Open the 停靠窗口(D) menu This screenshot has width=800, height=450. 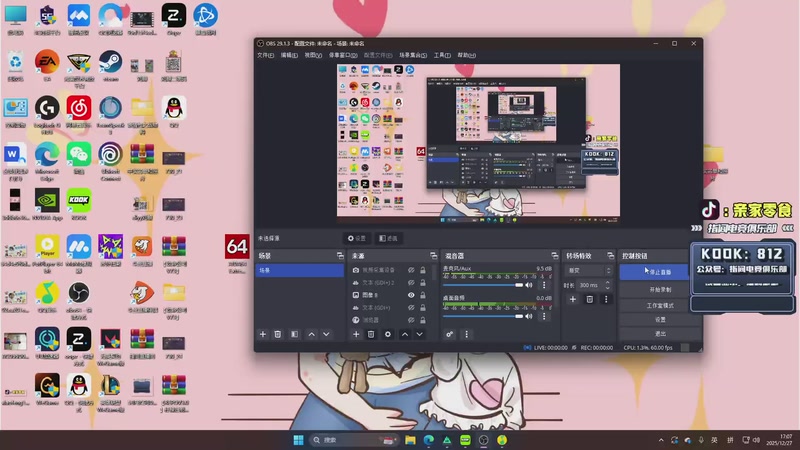tap(343, 55)
